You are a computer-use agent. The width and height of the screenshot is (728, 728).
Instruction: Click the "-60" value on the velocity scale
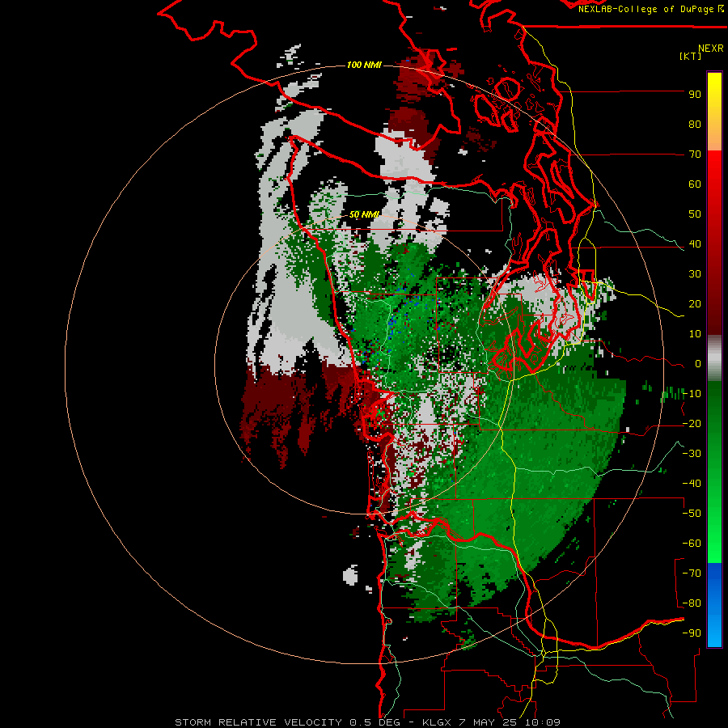pos(692,544)
